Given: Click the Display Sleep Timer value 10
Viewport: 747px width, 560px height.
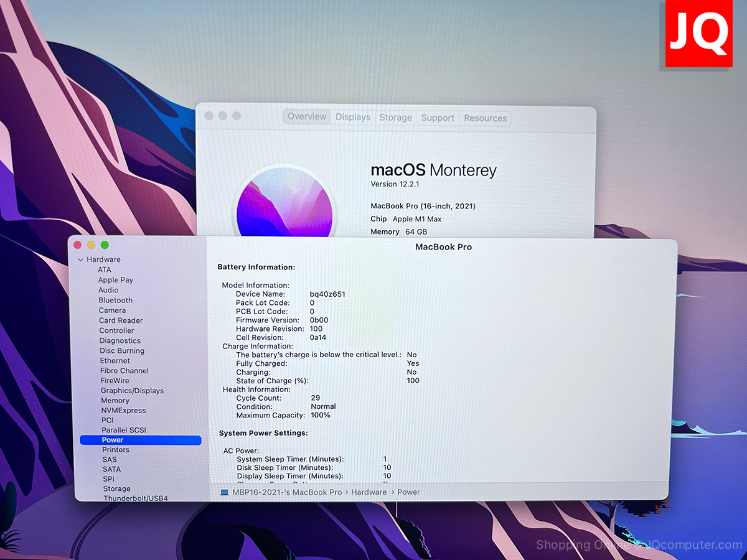Looking at the screenshot, I should pyautogui.click(x=387, y=476).
